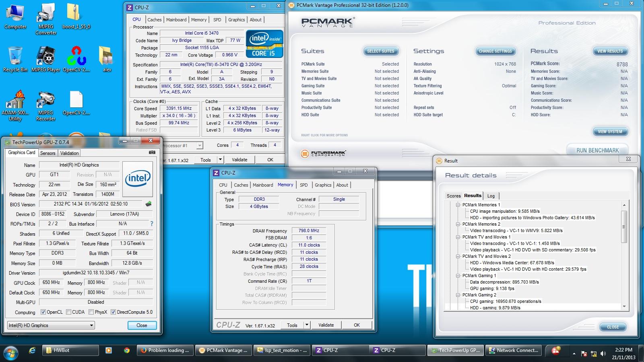The height and width of the screenshot is (362, 644).
Task: Open the alex folder on desktop
Action: point(107,59)
